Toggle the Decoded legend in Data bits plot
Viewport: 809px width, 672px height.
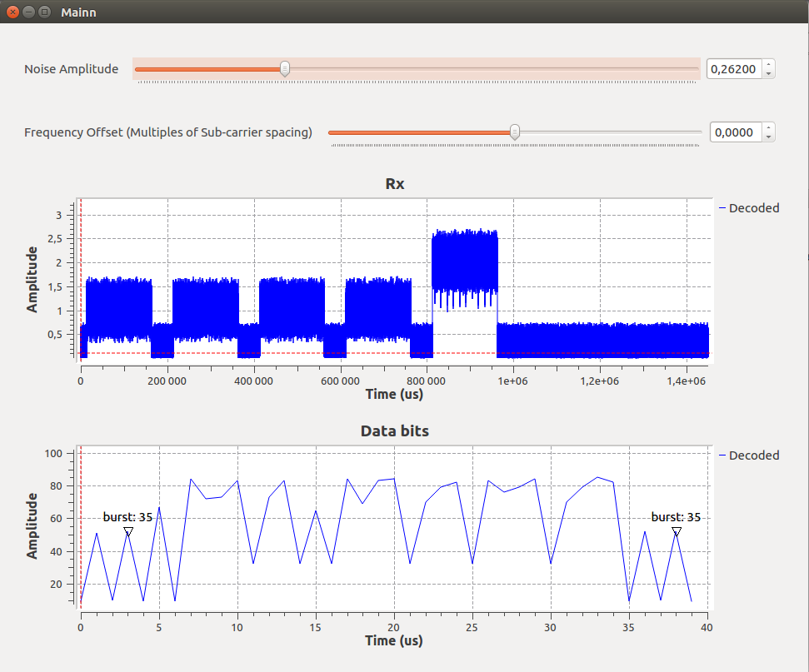click(753, 455)
